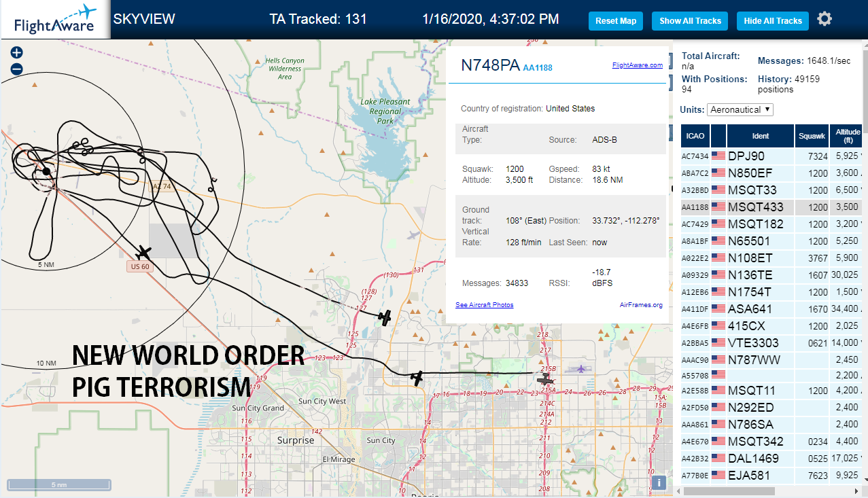Viewport: 868px width, 498px height.
Task: Open the map attribution info button
Action: tap(658, 482)
